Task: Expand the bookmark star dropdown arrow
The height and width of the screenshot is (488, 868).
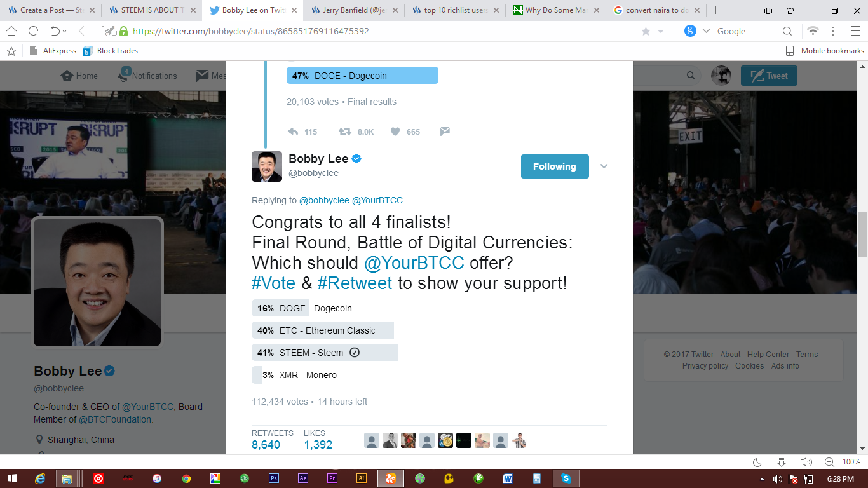Action: click(661, 31)
